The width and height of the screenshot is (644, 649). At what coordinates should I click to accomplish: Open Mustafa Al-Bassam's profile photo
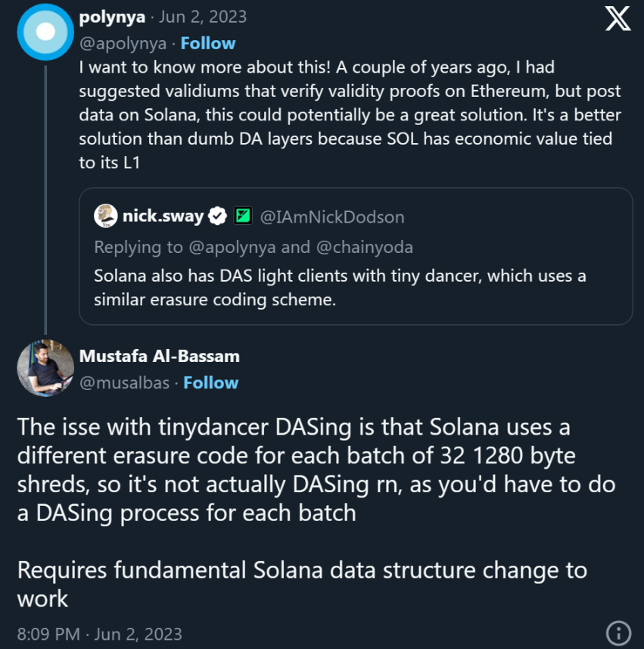click(45, 368)
